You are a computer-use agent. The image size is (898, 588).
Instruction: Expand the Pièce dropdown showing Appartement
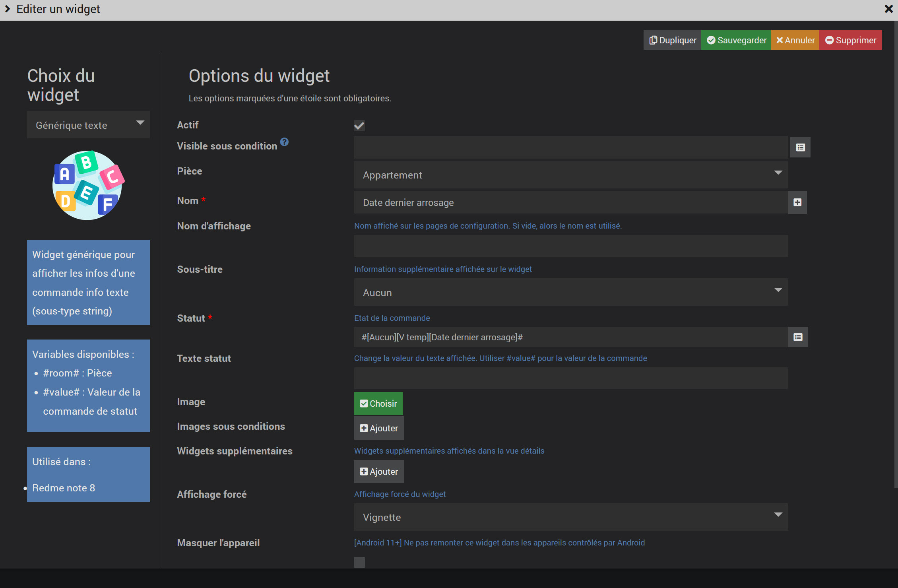[x=570, y=175]
